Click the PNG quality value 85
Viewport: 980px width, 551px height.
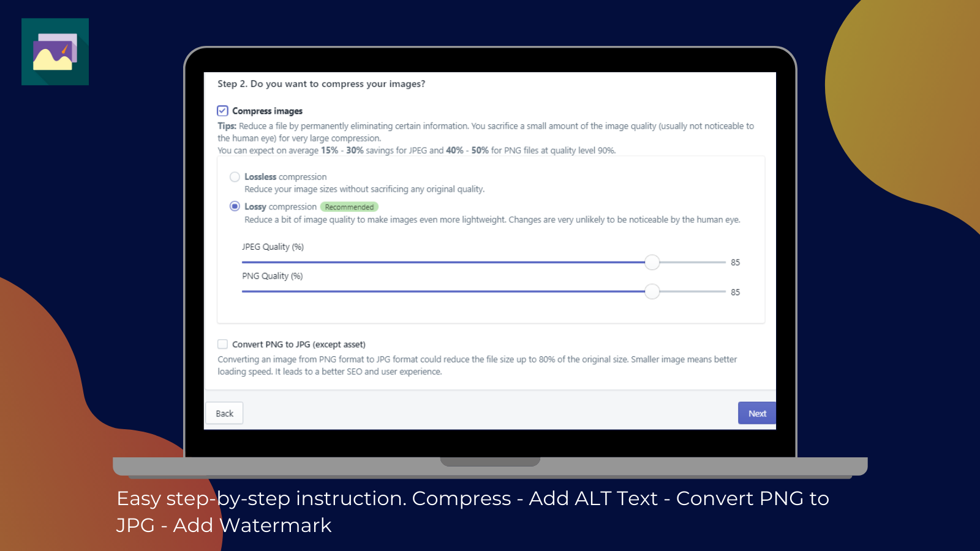point(734,292)
